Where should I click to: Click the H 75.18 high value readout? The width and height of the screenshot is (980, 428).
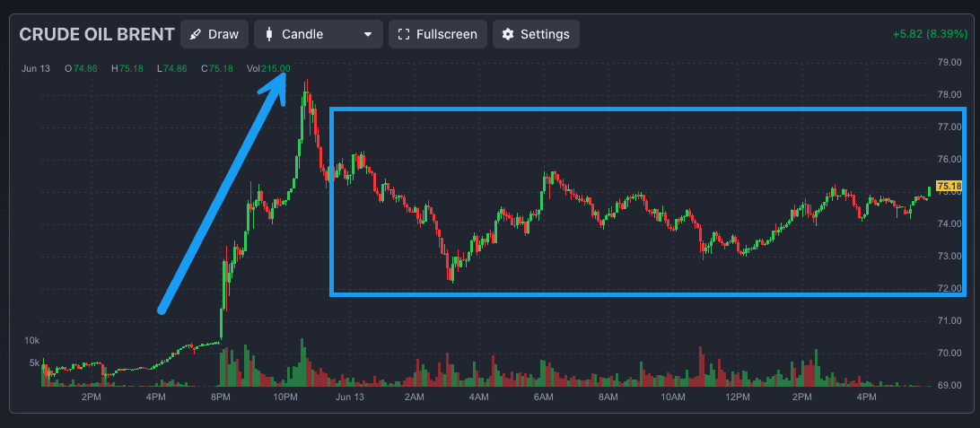(127, 68)
